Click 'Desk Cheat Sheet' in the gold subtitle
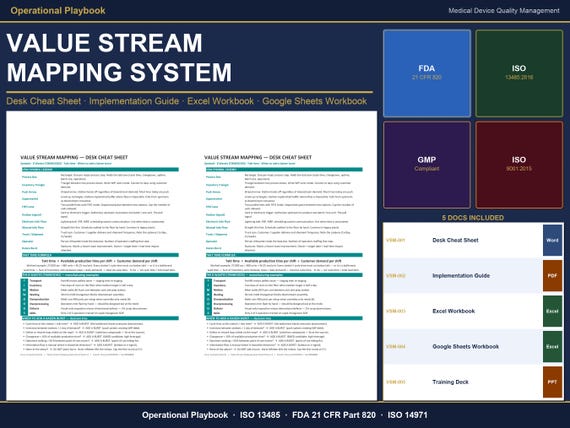Viewport: 570px width, 428px height. [44, 101]
